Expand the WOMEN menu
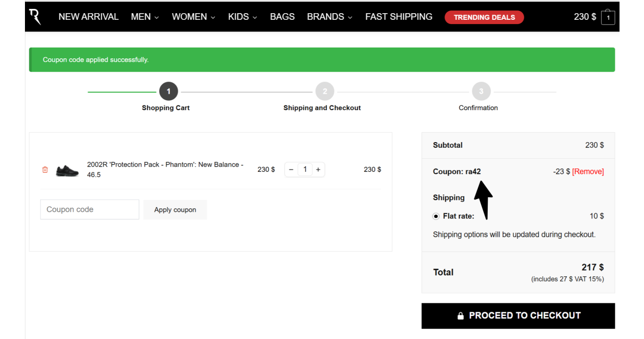 (193, 17)
